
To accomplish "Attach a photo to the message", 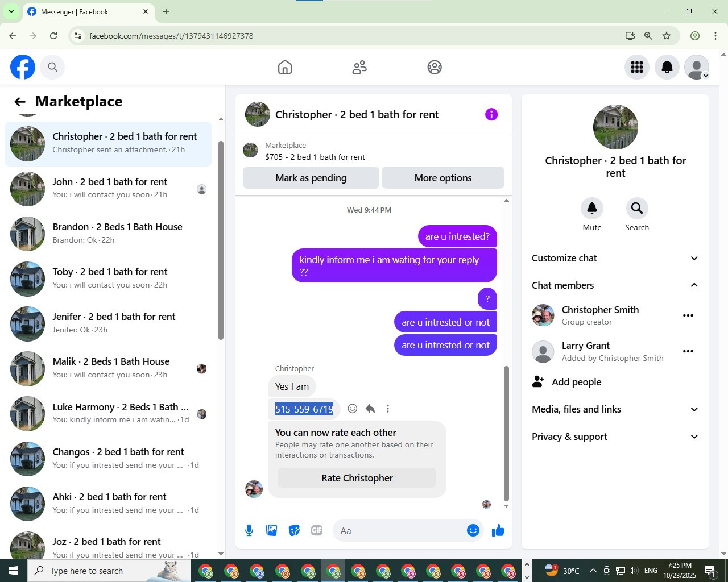I will coord(271,531).
